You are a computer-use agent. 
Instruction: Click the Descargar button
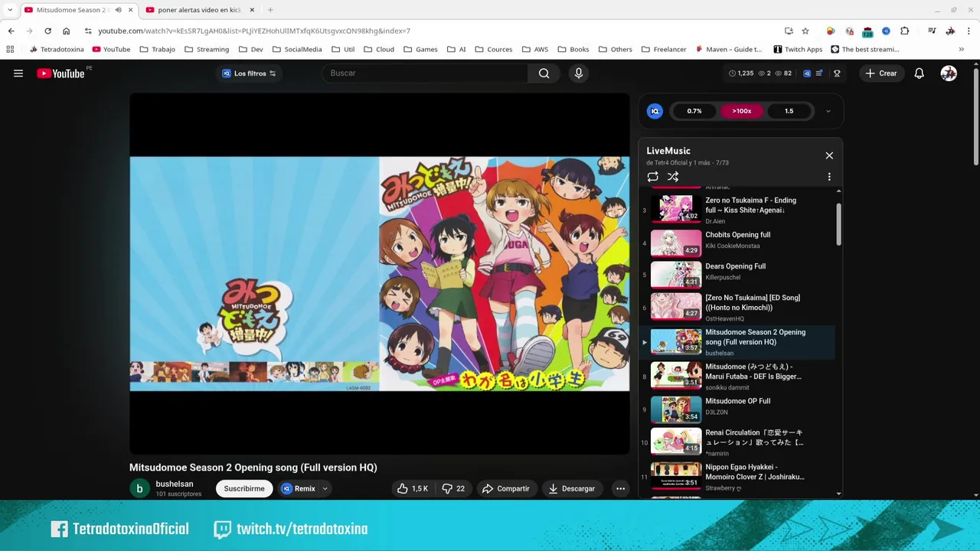click(x=571, y=488)
